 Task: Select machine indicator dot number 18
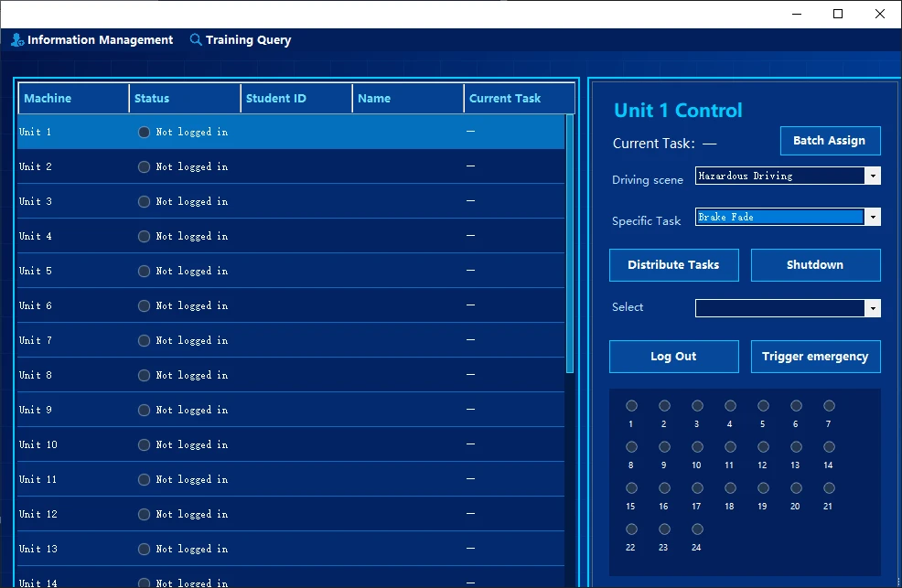coord(731,488)
